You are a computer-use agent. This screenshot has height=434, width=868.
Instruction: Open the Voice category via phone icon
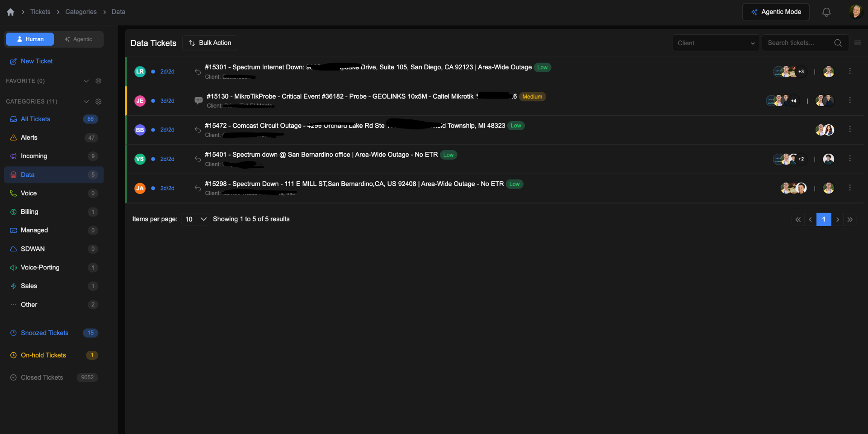coord(13,193)
